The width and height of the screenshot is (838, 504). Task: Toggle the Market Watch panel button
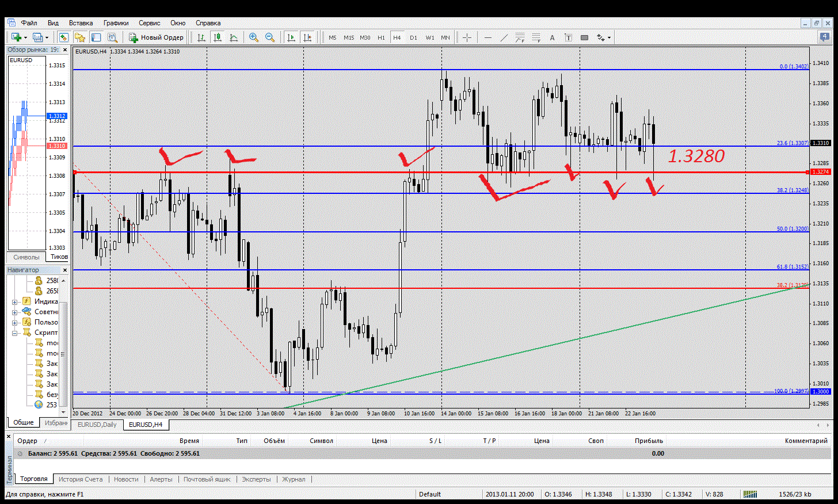pos(64,37)
